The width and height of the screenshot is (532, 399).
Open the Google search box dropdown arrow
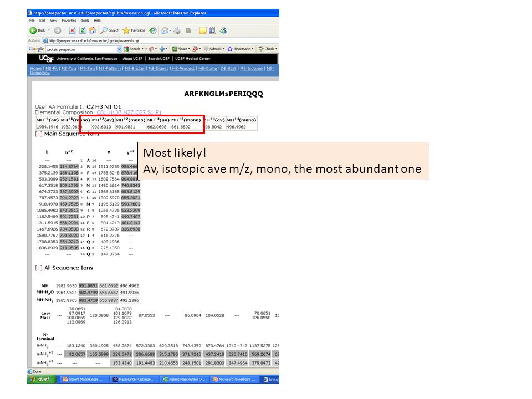pyautogui.click(x=119, y=49)
